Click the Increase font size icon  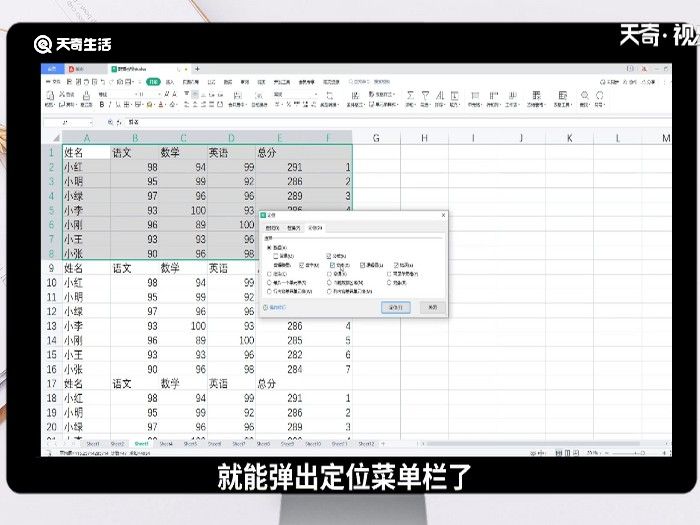click(167, 94)
